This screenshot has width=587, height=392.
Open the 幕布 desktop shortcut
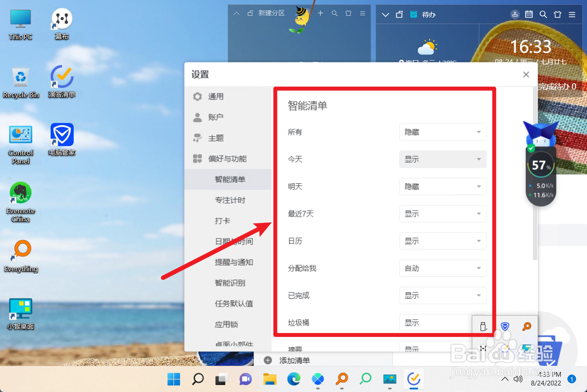point(61,24)
